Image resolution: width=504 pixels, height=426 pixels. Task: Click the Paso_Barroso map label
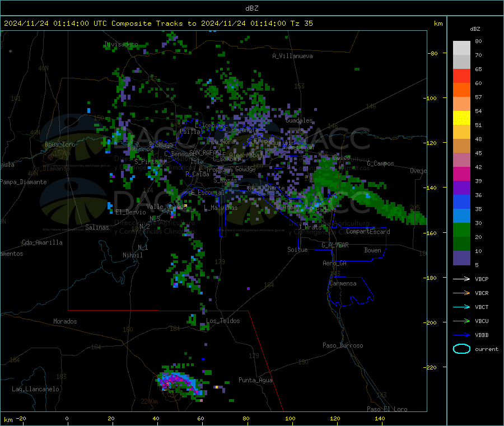tap(343, 345)
